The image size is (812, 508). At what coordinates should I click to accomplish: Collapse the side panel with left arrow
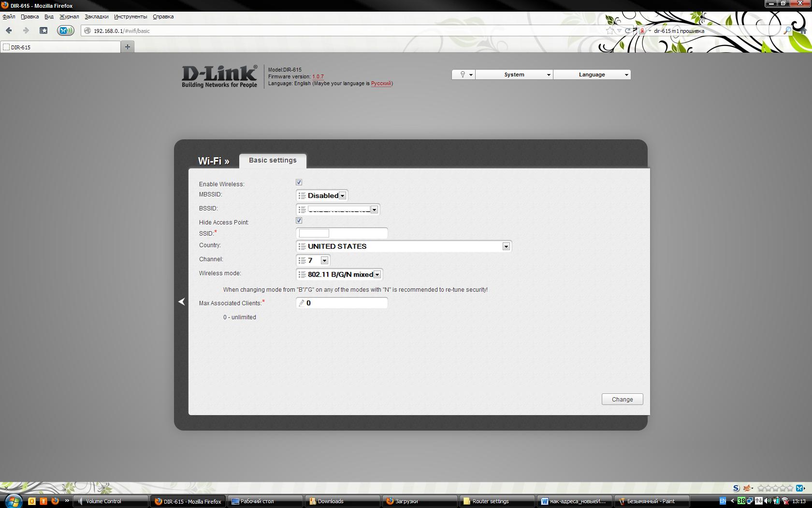coord(182,301)
